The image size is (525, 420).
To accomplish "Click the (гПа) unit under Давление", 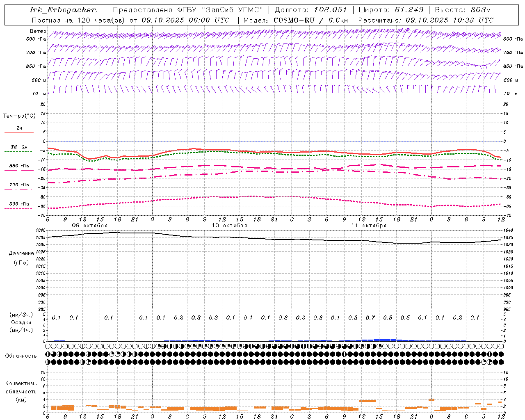I will point(21,262).
